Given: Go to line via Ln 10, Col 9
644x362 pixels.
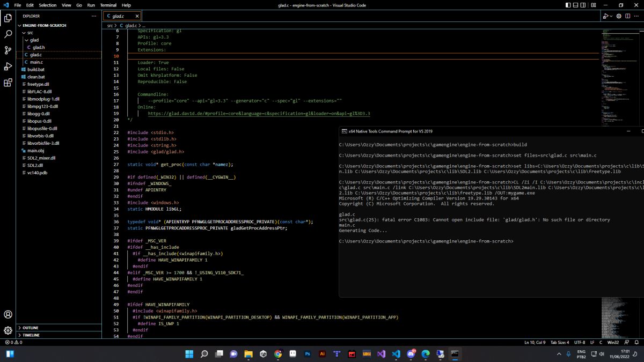Looking at the screenshot, I should [x=535, y=342].
